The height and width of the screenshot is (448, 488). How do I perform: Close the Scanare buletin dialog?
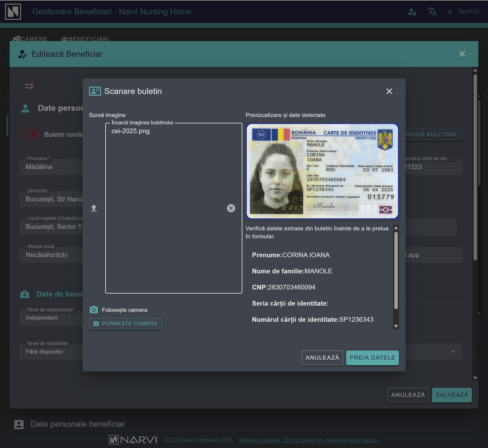click(x=389, y=91)
